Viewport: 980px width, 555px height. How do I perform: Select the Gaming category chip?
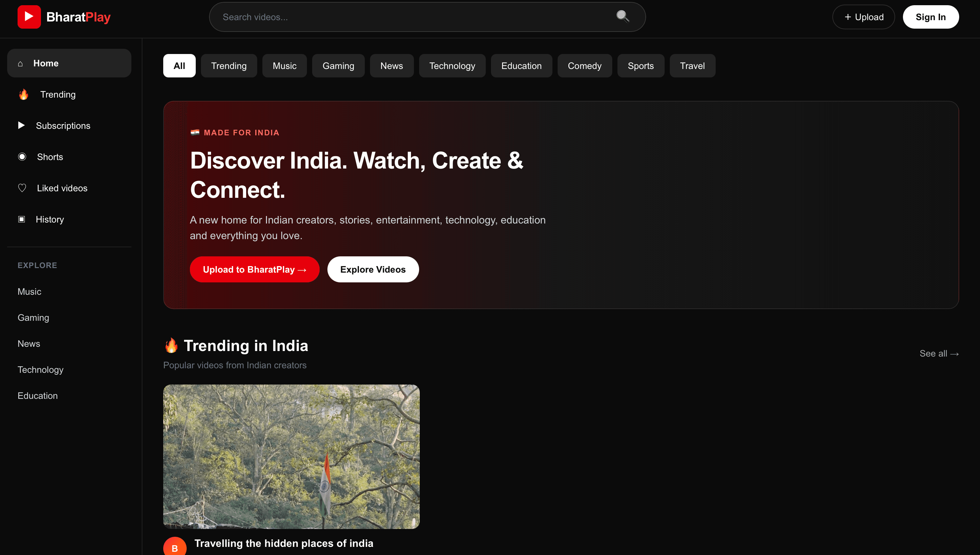[x=338, y=66]
